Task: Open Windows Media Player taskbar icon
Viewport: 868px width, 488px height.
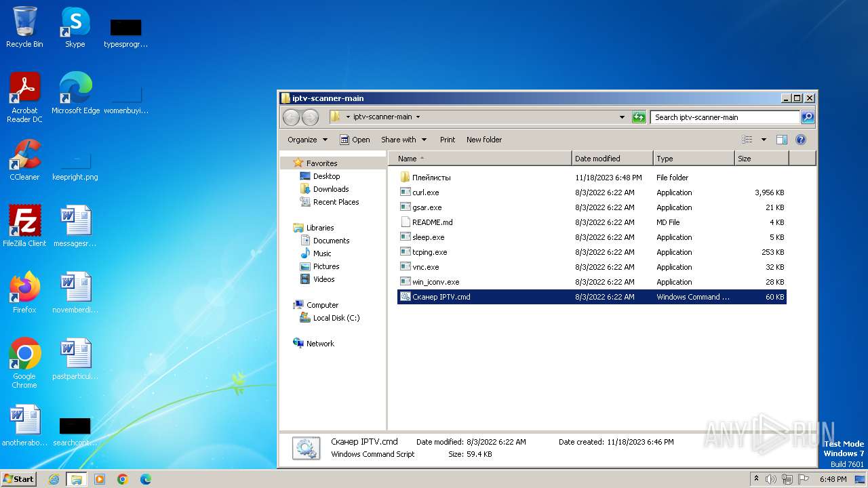Action: coord(100,479)
